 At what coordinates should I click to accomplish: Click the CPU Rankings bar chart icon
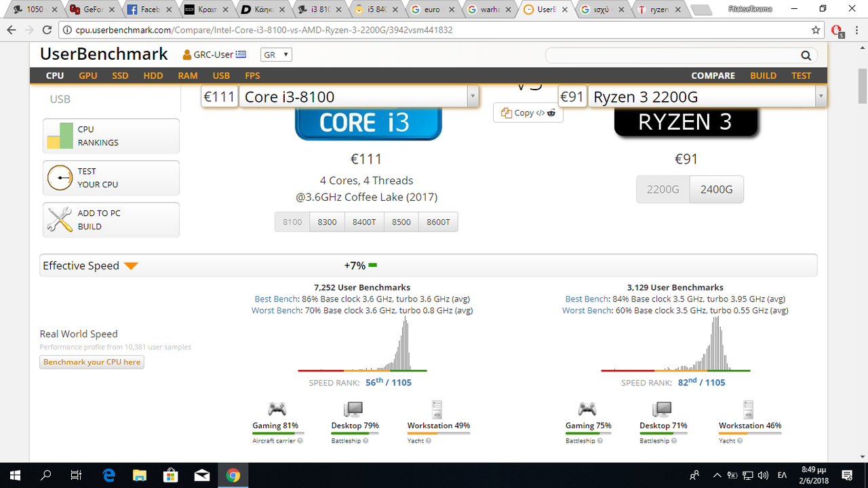(x=60, y=136)
